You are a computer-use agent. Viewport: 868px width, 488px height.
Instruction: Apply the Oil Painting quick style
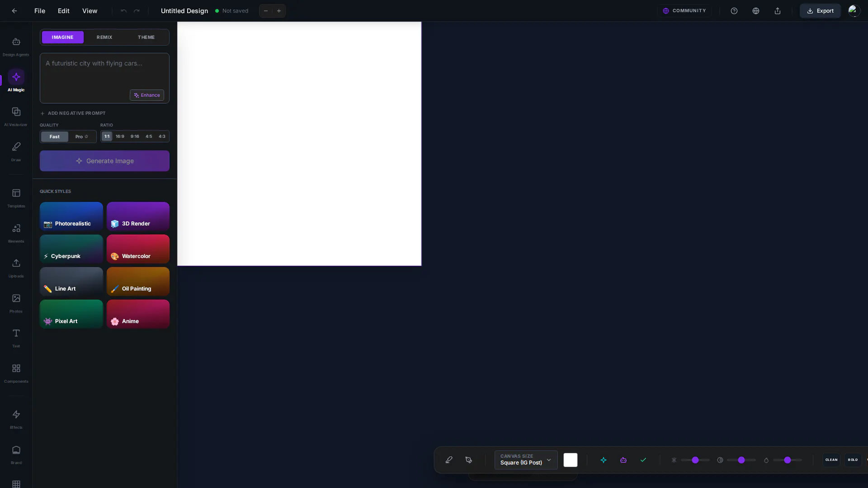[138, 282]
